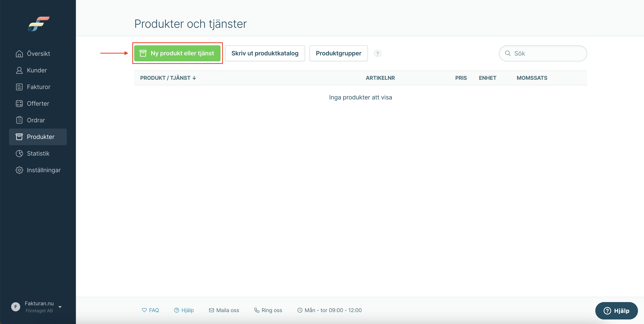The height and width of the screenshot is (324, 644).
Task: Open Inställningar settings
Action: [38, 170]
